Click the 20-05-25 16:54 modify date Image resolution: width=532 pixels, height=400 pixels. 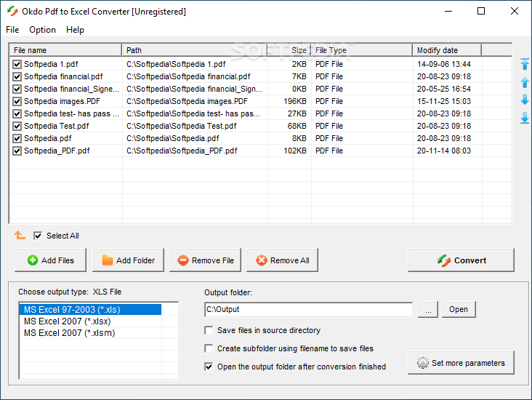[444, 89]
